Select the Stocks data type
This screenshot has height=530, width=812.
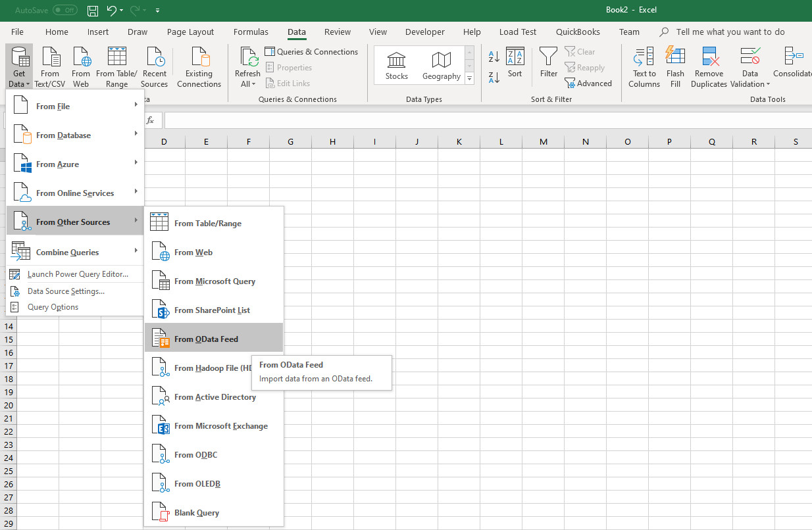[397, 65]
